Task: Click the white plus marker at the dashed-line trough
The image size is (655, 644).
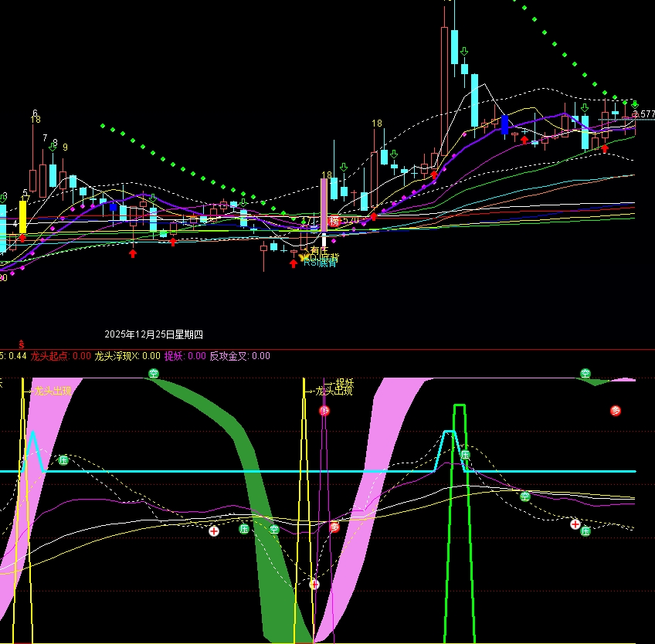Action: (x=314, y=585)
